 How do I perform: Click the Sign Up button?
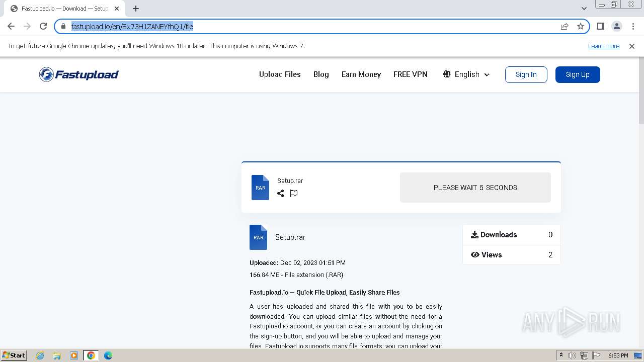point(578,74)
